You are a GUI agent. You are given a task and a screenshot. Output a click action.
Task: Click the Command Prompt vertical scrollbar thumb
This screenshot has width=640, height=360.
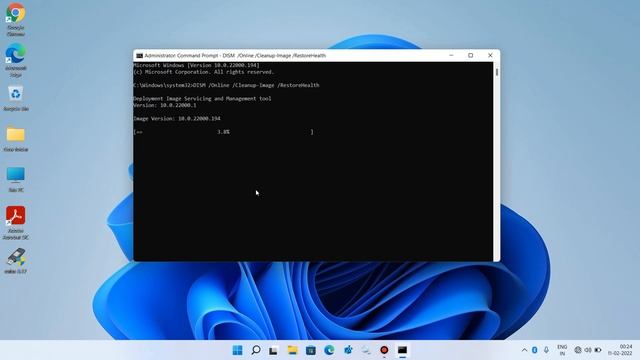[497, 72]
